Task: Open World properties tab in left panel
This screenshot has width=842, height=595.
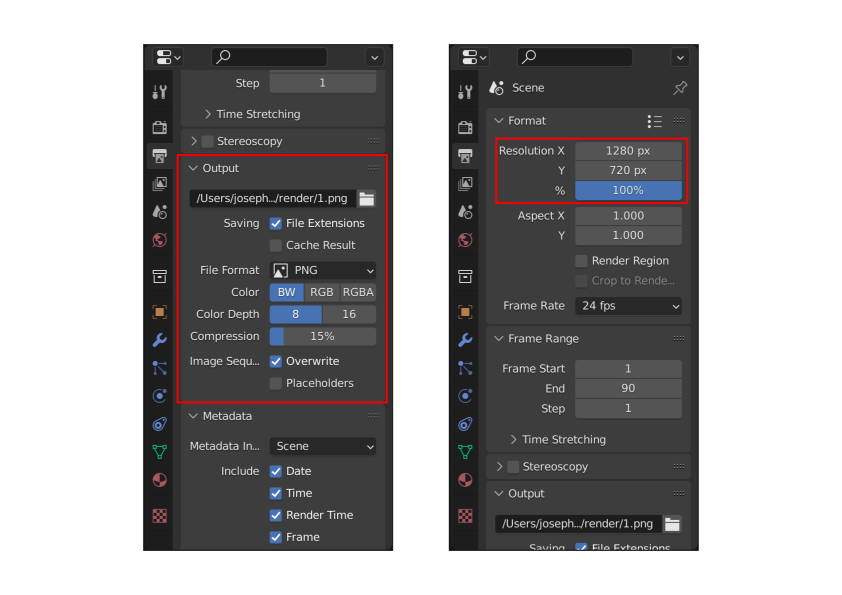Action: click(x=159, y=240)
